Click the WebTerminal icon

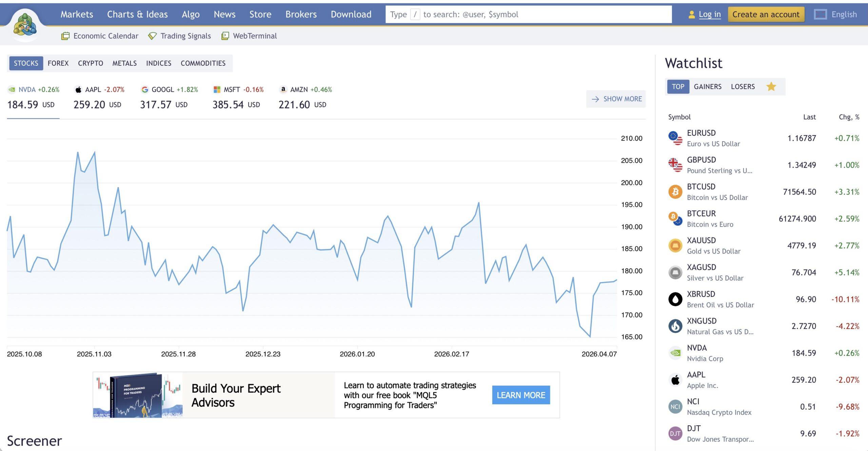[225, 36]
